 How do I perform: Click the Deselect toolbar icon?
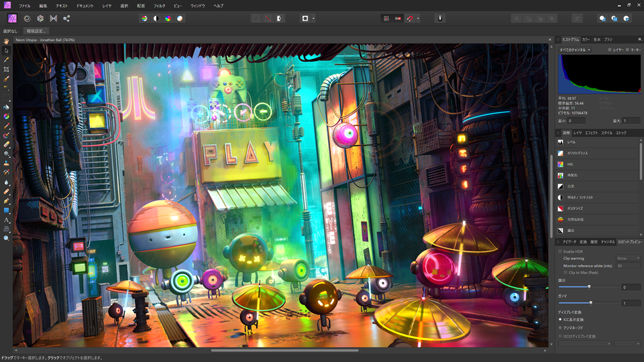pos(268,19)
